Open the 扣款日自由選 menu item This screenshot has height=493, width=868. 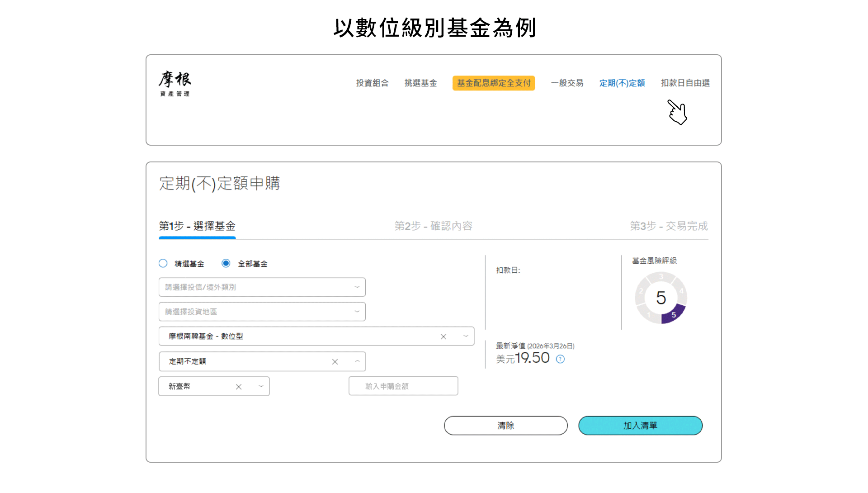pos(685,83)
